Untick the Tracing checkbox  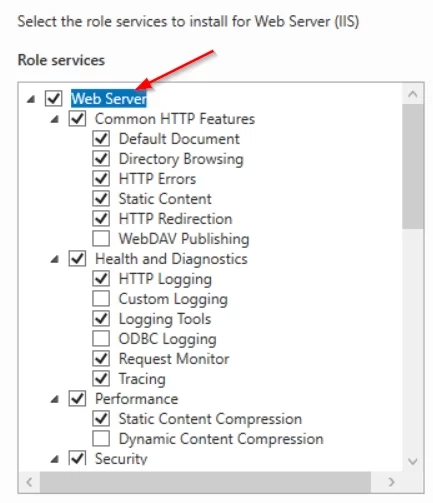point(101,379)
